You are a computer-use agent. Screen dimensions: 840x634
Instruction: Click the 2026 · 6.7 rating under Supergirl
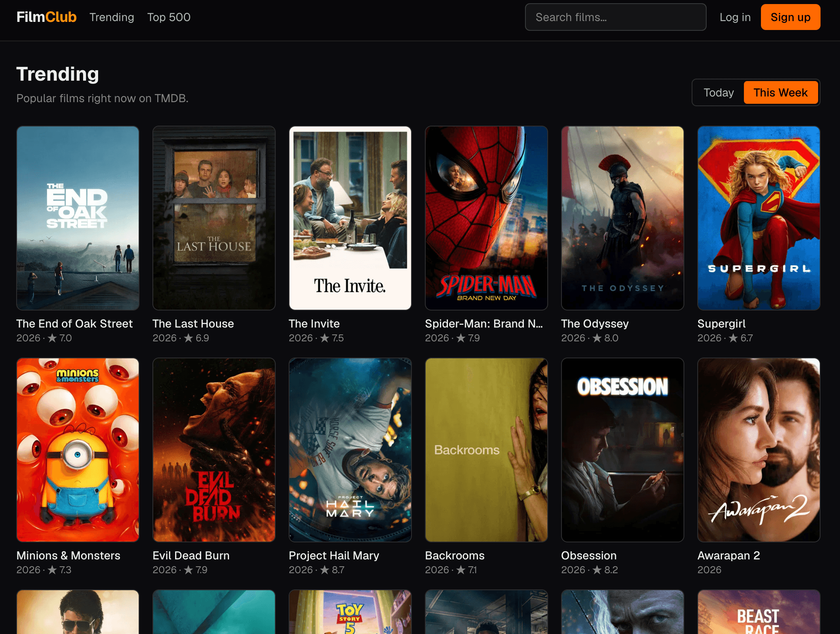pos(725,338)
